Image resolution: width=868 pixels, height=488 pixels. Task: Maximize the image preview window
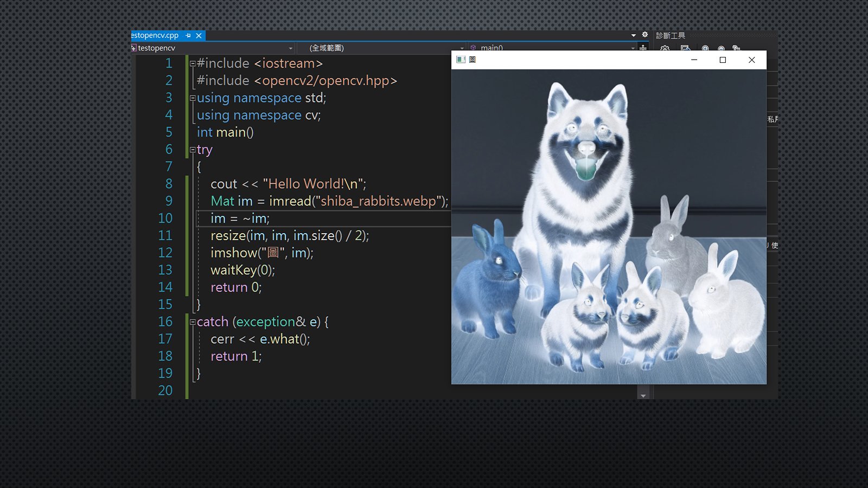(x=723, y=60)
